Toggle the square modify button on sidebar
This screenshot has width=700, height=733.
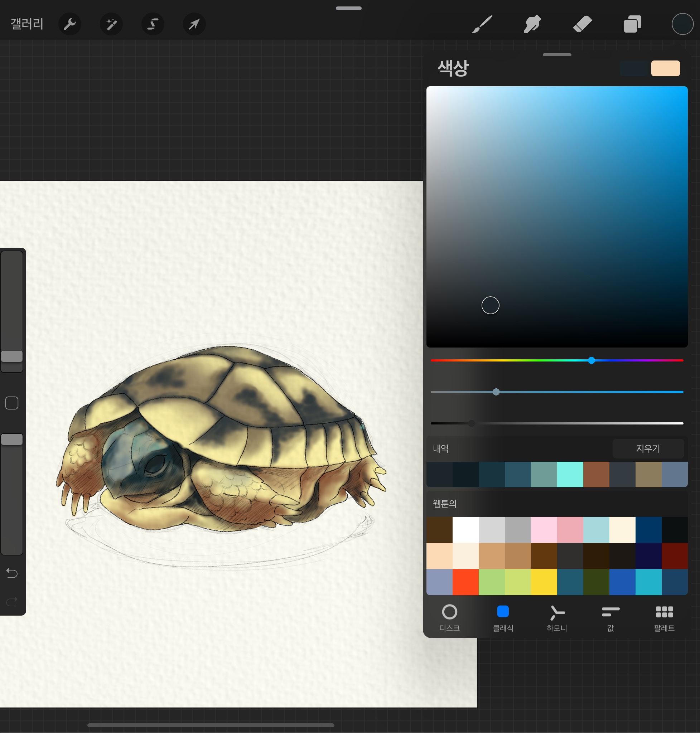pyautogui.click(x=12, y=403)
